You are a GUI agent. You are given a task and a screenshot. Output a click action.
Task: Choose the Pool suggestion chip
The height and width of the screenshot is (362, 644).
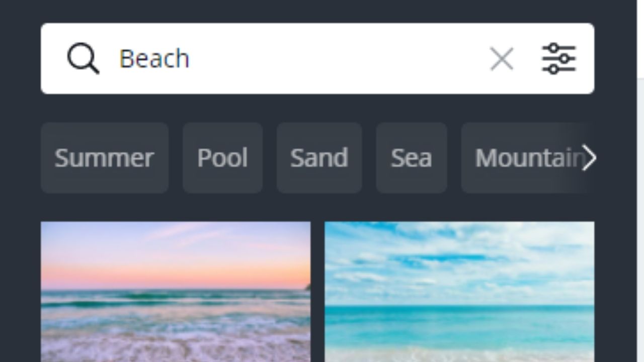[x=222, y=158]
